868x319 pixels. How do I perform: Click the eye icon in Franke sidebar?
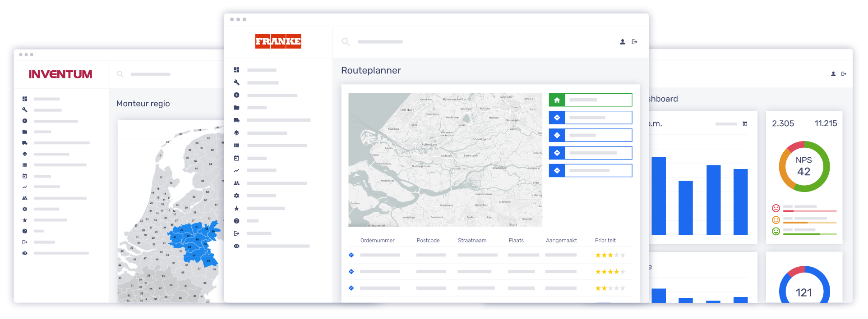tap(236, 246)
